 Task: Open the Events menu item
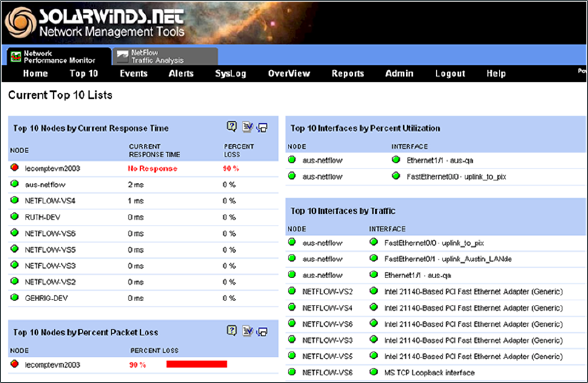(133, 73)
